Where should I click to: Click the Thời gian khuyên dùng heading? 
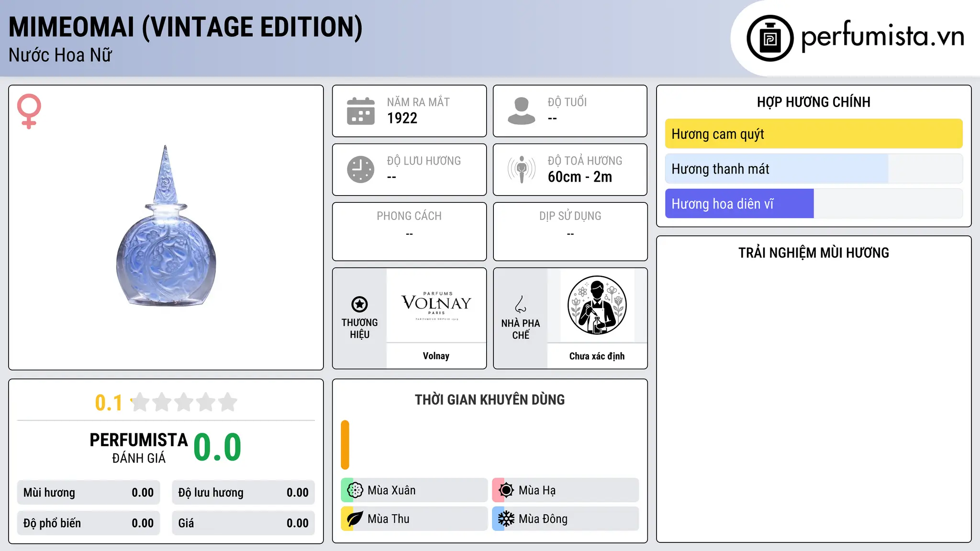[490, 399]
